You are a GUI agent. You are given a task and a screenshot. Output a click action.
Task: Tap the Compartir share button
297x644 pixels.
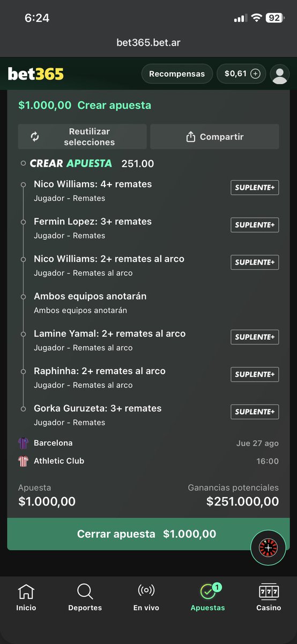pos(214,137)
